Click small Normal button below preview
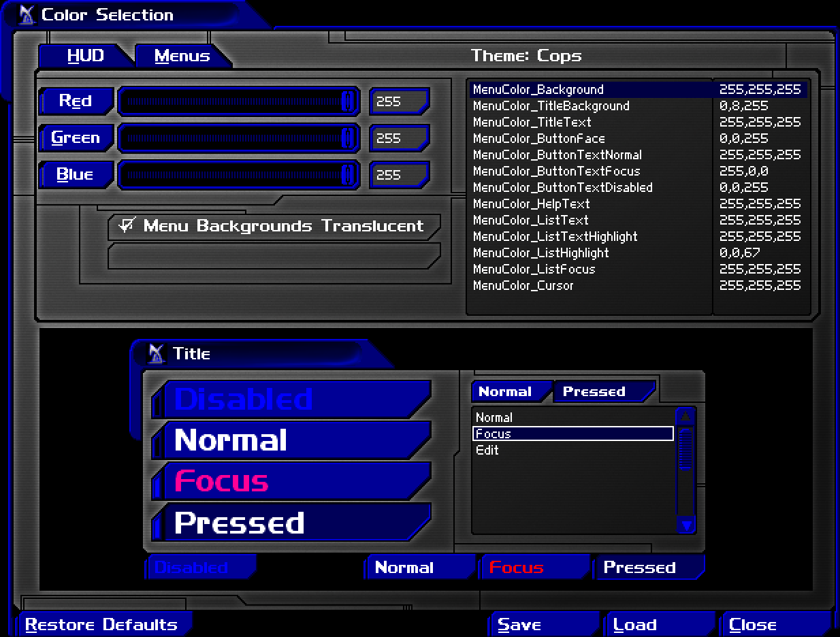Screen dimensions: 840x637 [420, 567]
